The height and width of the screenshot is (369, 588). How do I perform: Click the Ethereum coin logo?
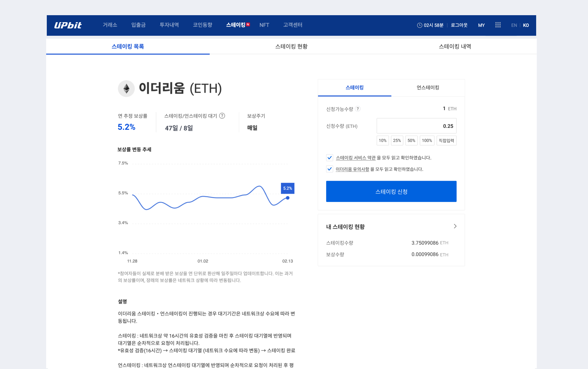[126, 89]
